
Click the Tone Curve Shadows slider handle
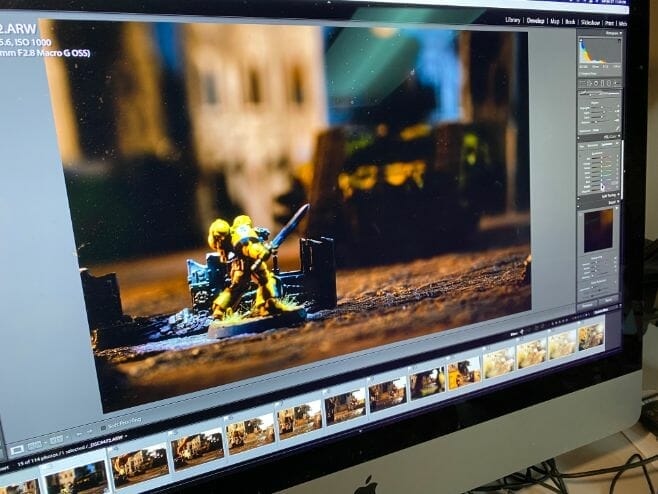coord(596,122)
